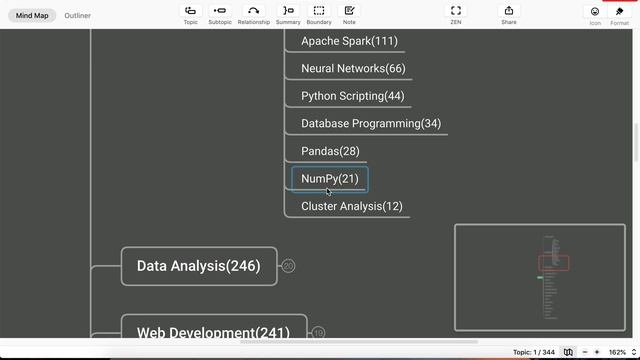
Task: Select the Pandas(28) subtopic
Action: tap(330, 151)
